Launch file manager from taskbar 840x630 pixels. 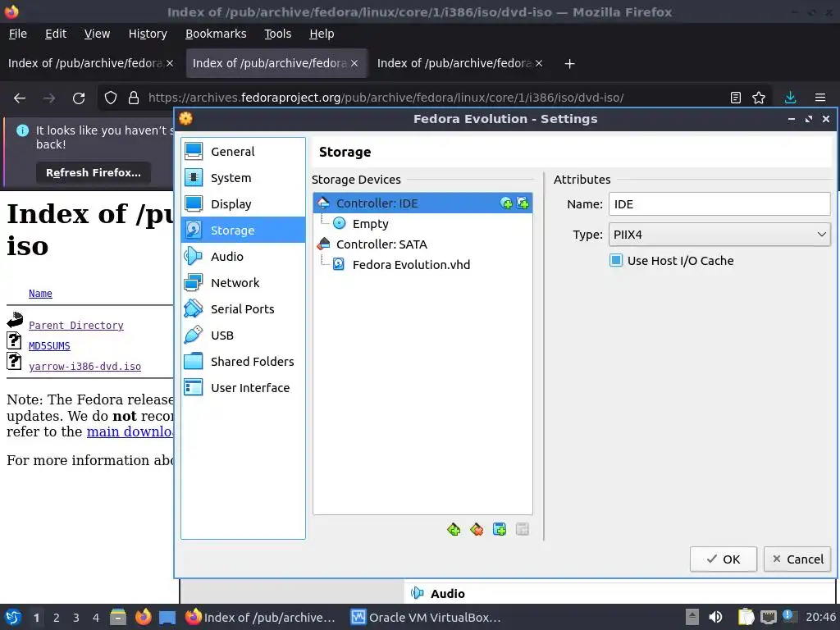click(118, 617)
